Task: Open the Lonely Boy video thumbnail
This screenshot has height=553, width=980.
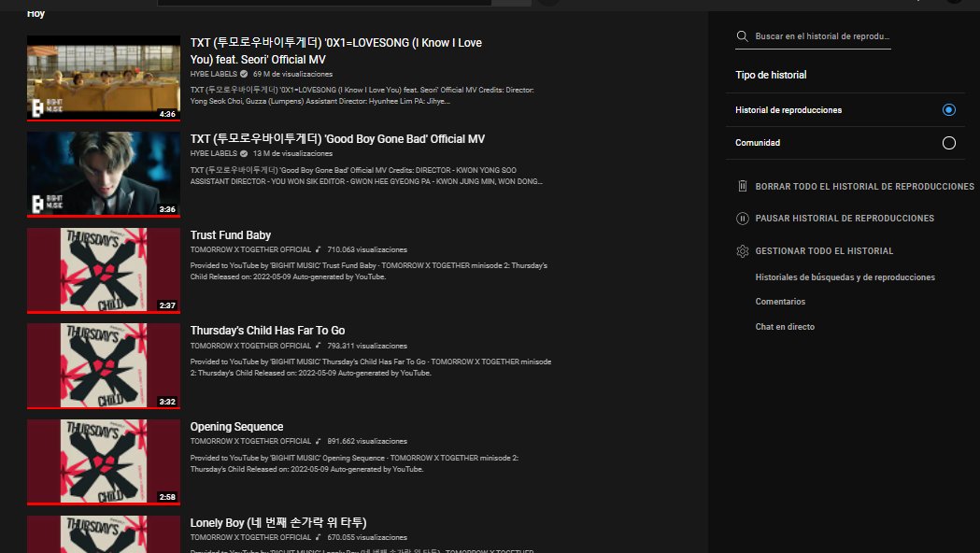Action: [x=104, y=534]
